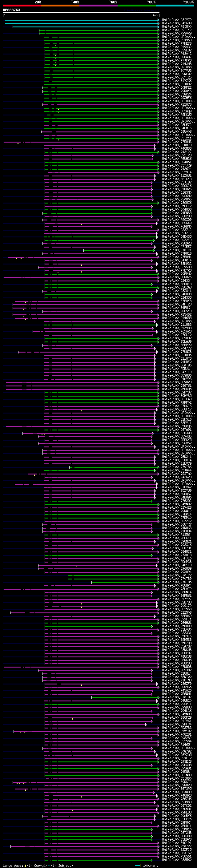Select hit label UniRef100_A7IEE7
The width and height of the screenshot is (197, 868).
(x=177, y=247)
